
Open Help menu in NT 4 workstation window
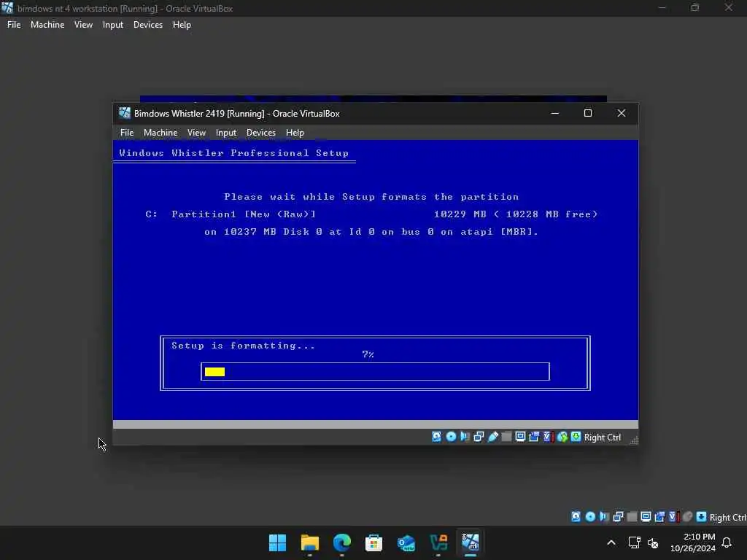pos(182,25)
